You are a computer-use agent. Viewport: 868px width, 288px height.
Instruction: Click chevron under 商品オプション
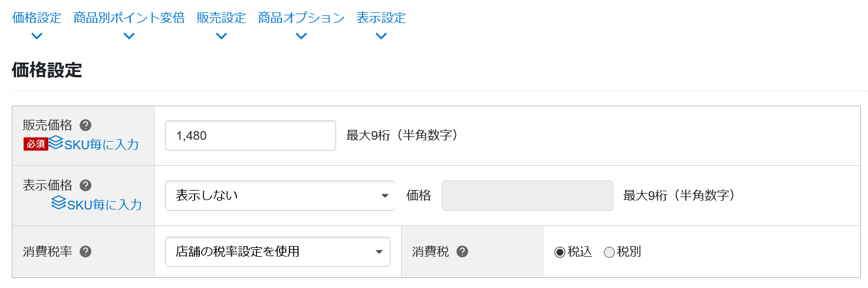[x=301, y=36]
